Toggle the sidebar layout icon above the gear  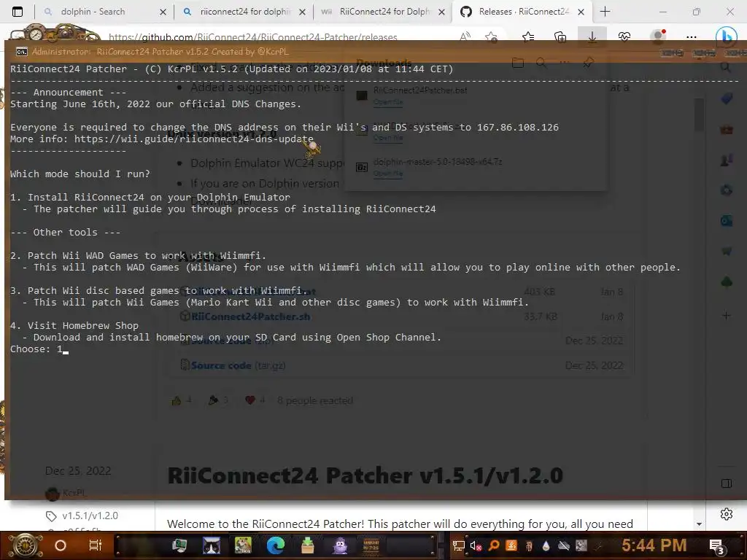click(x=726, y=483)
